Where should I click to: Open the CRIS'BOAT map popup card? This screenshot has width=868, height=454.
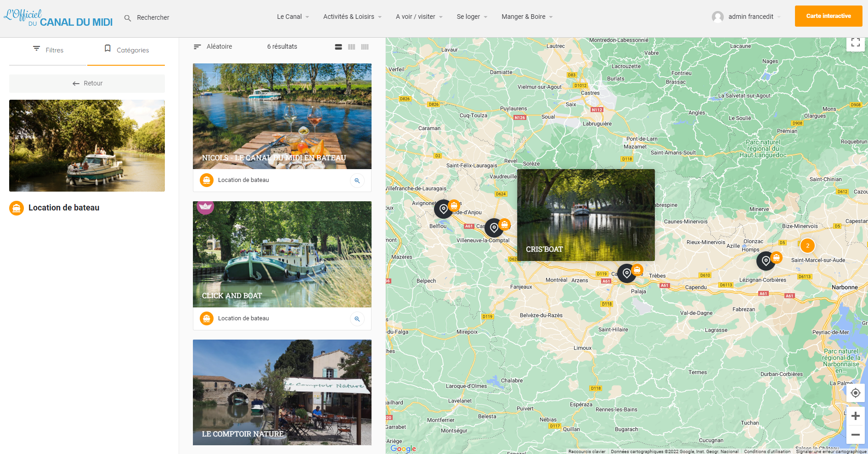click(x=586, y=215)
